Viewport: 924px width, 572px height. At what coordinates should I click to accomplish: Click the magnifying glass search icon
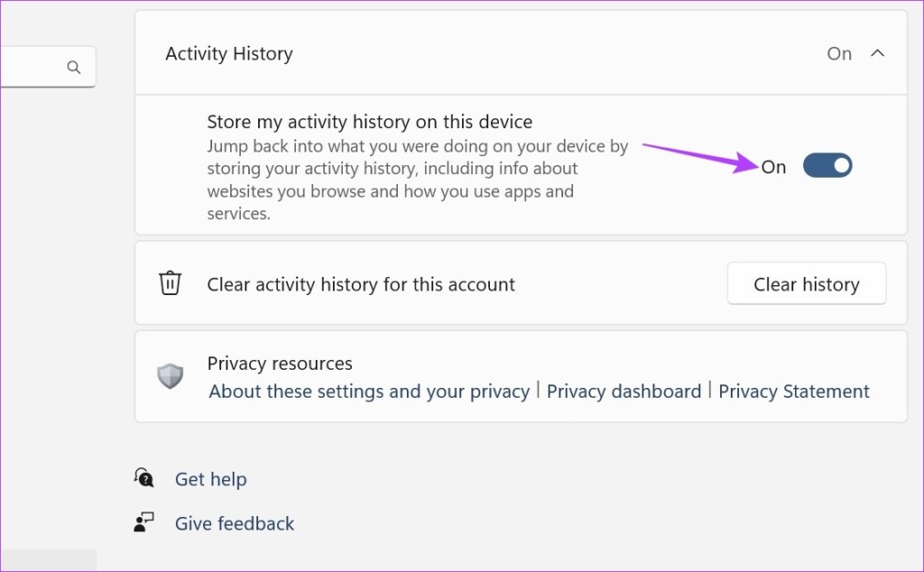tap(74, 67)
